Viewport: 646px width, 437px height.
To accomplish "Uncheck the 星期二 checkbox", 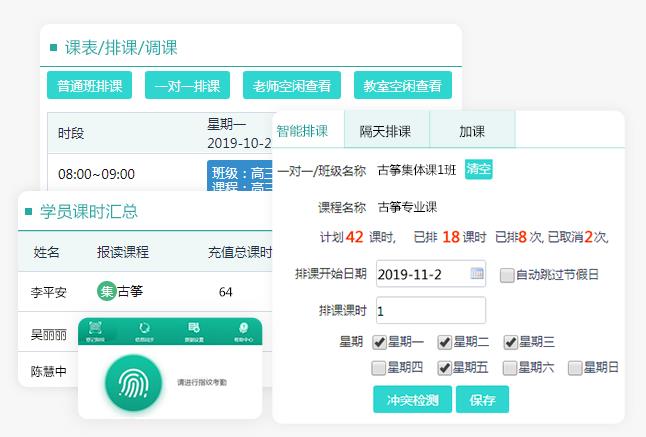I will coord(445,342).
